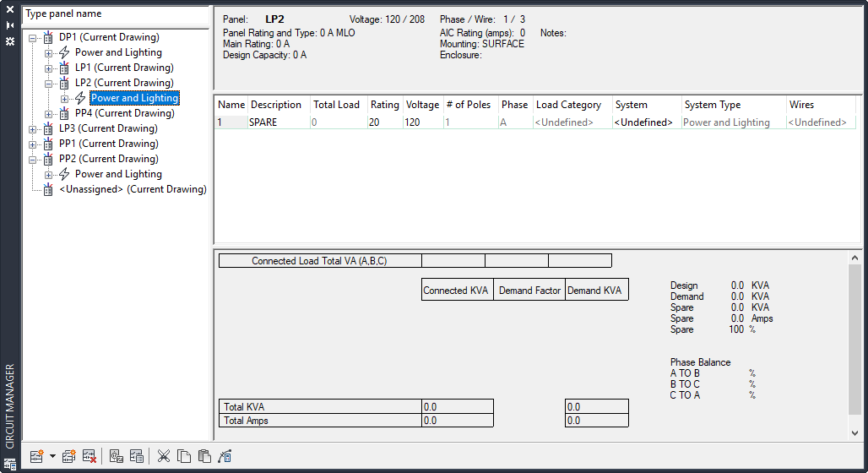Screen dimensions: 868x473
Task: Click the SPARE description cell
Action: pos(279,122)
